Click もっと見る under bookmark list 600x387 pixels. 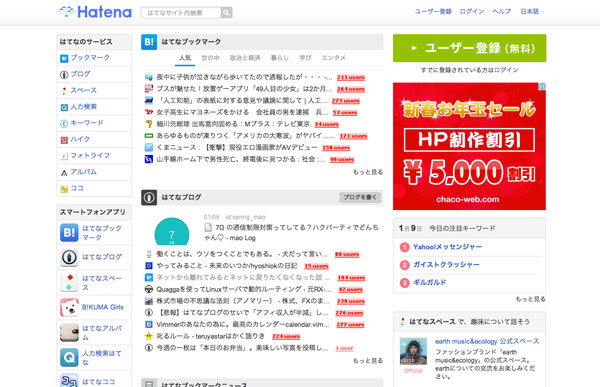tap(368, 172)
